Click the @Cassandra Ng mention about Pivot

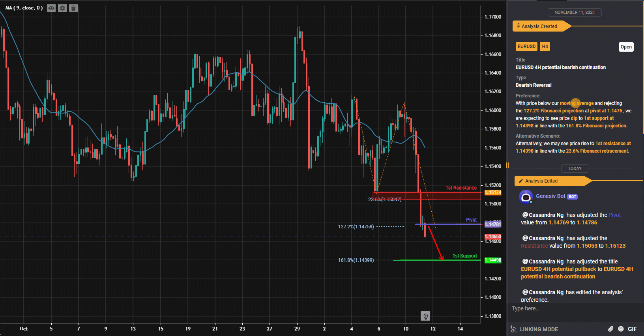click(543, 215)
